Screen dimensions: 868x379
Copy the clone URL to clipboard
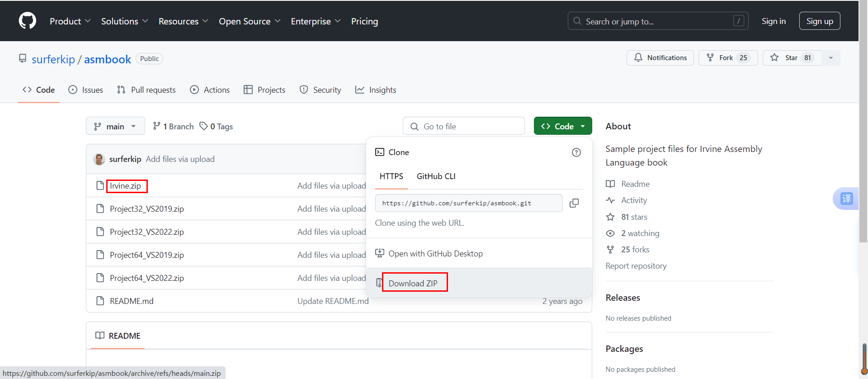(574, 203)
